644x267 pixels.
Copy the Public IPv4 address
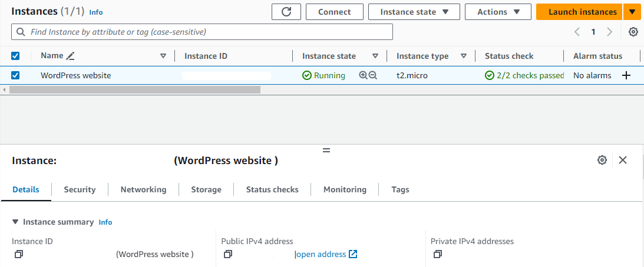pos(228,254)
